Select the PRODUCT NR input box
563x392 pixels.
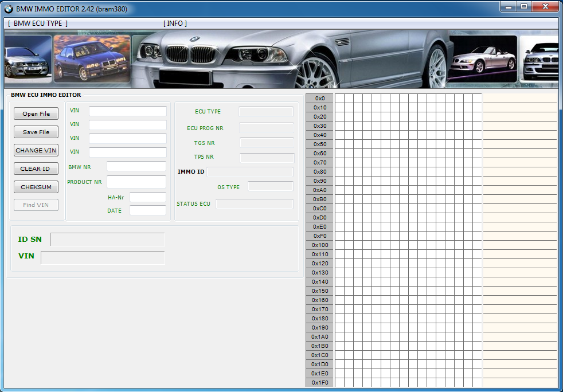[136, 182]
